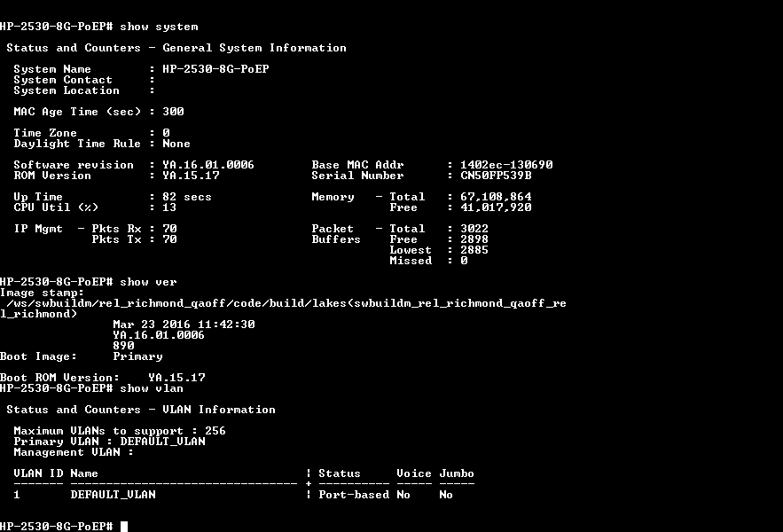Image resolution: width=783 pixels, height=532 pixels.
Task: Select the Up Time value 82 secs
Action: coord(187,198)
